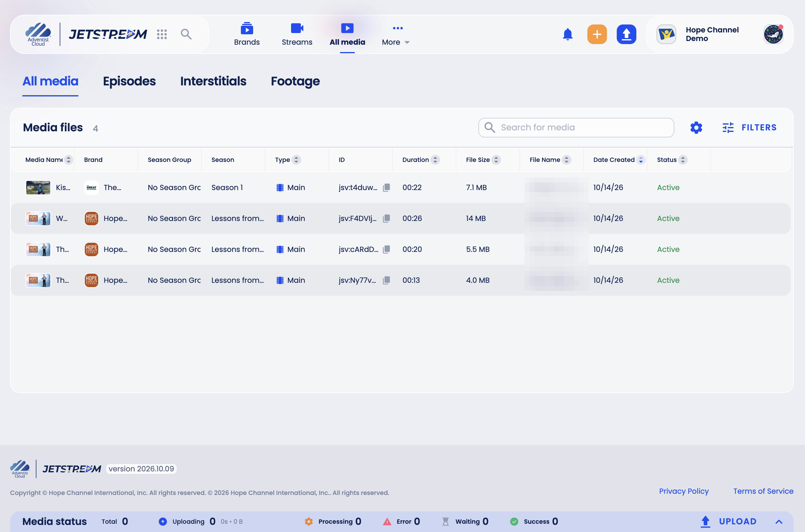Viewport: 805px width, 532px height.
Task: Copy ID jsv:t4duw to clipboard
Action: (386, 188)
